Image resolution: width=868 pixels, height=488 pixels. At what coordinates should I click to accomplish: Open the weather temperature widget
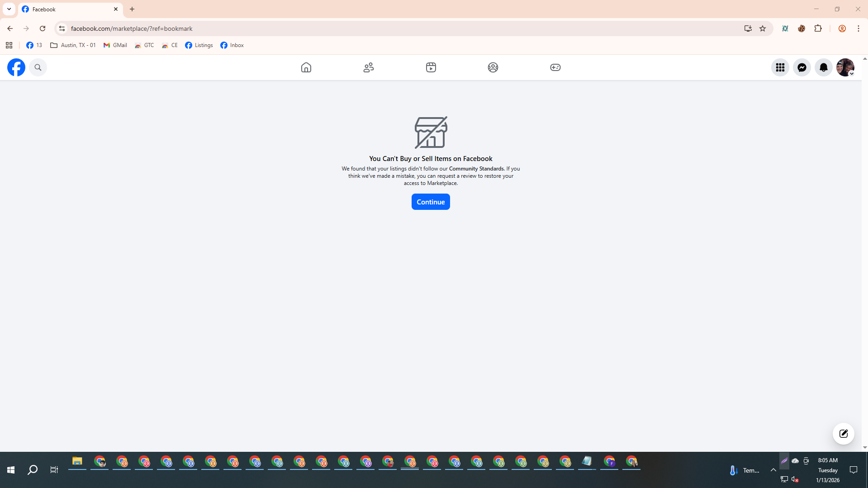pos(745,470)
